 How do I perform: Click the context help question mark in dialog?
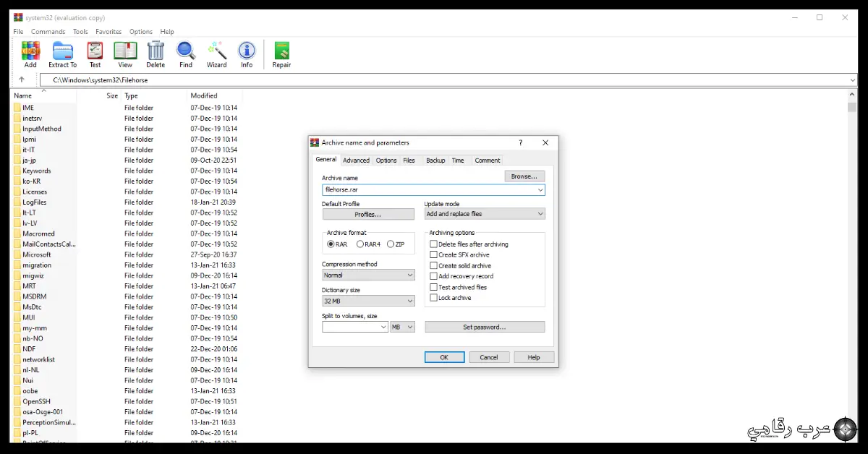click(520, 142)
